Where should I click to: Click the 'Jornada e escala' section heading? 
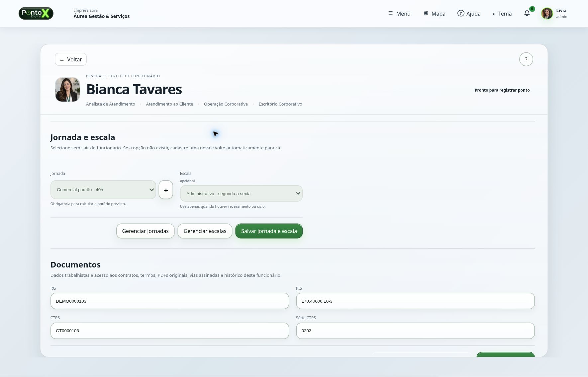(83, 137)
